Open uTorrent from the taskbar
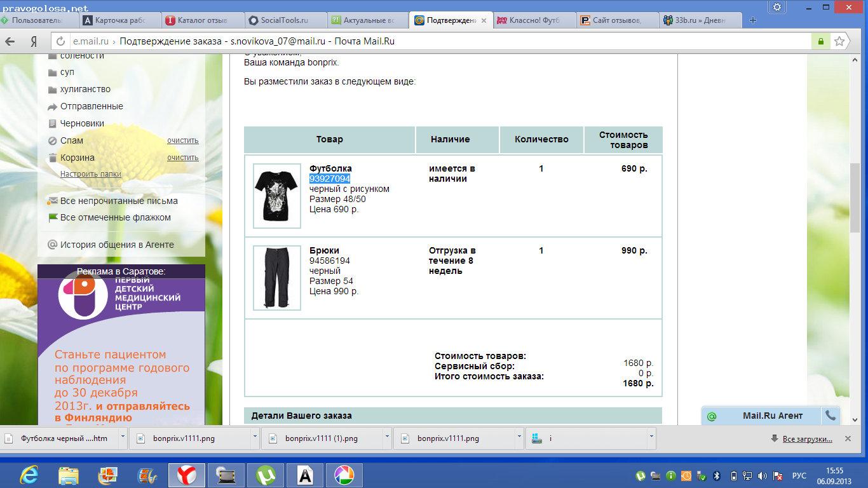Image resolution: width=868 pixels, height=488 pixels. (266, 475)
